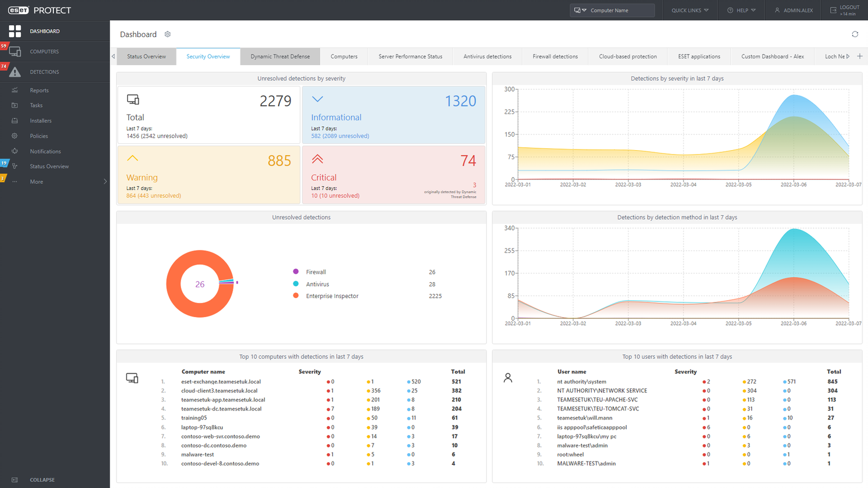Click '582 (2089 unresolved)' informational link
The height and width of the screenshot is (488, 868).
pyautogui.click(x=340, y=135)
